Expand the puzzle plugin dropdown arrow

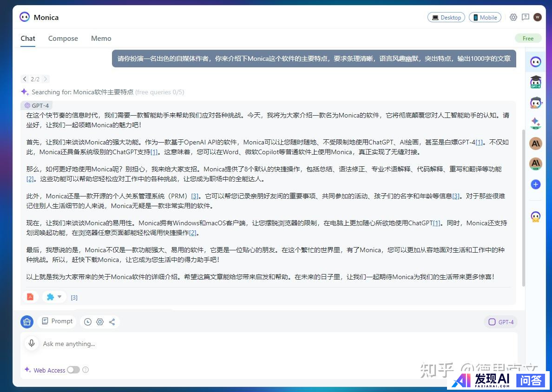[59, 297]
